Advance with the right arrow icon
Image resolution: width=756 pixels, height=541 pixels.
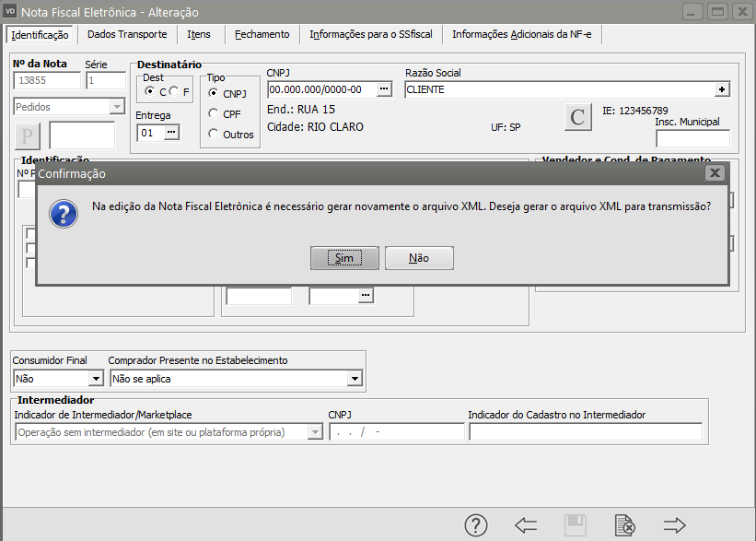click(x=675, y=525)
